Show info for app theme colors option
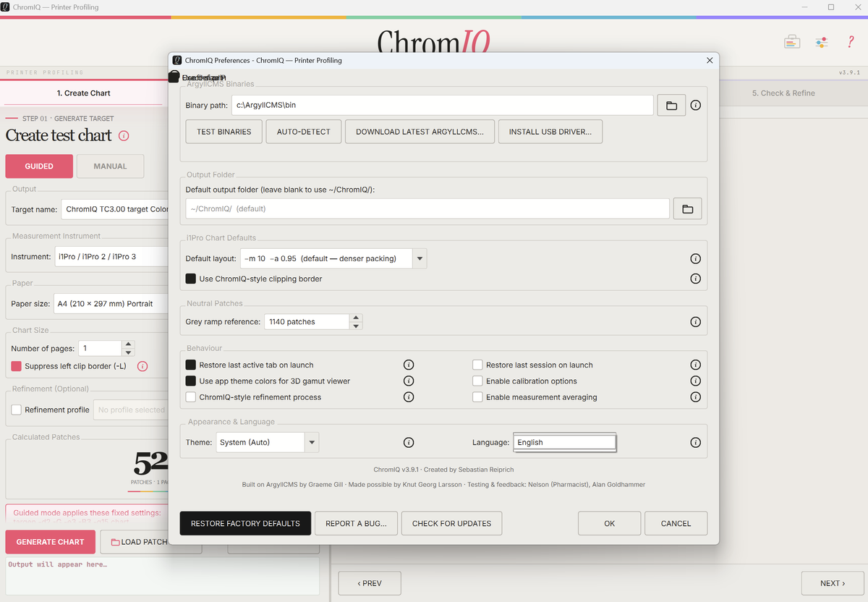This screenshot has height=602, width=868. (x=409, y=381)
